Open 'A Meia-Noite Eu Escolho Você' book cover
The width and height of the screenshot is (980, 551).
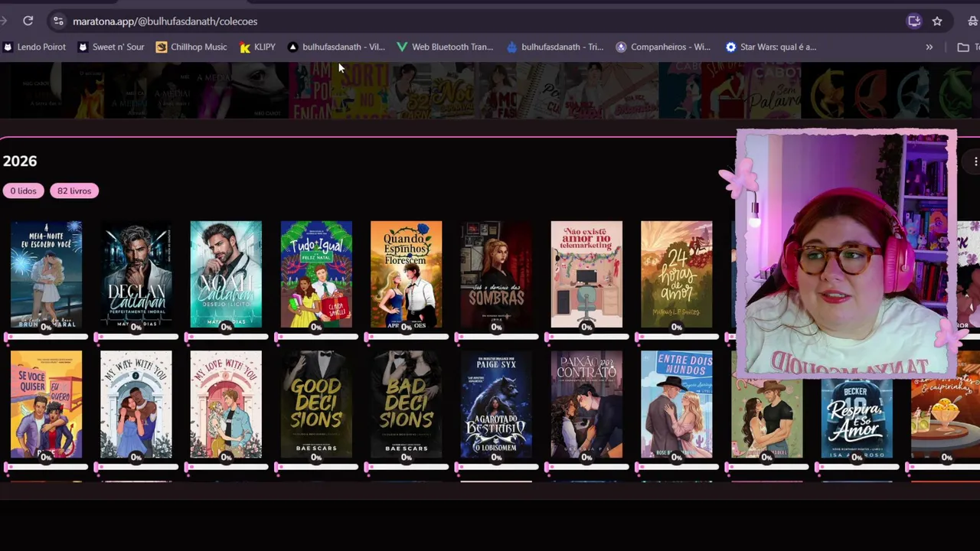point(46,274)
